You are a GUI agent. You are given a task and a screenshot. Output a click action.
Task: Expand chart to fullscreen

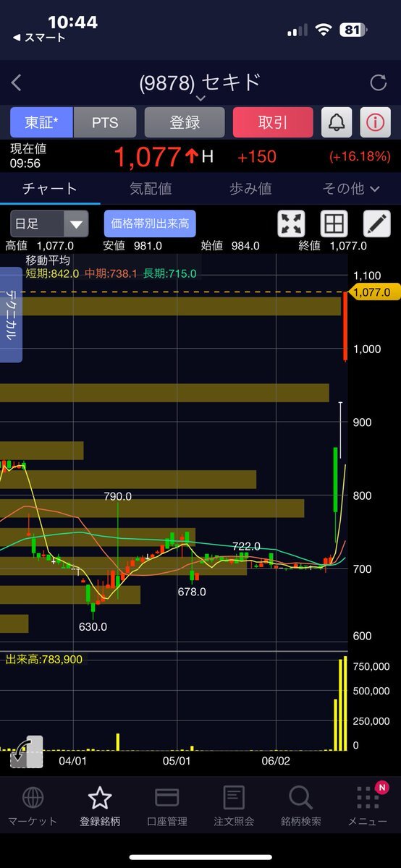292,224
